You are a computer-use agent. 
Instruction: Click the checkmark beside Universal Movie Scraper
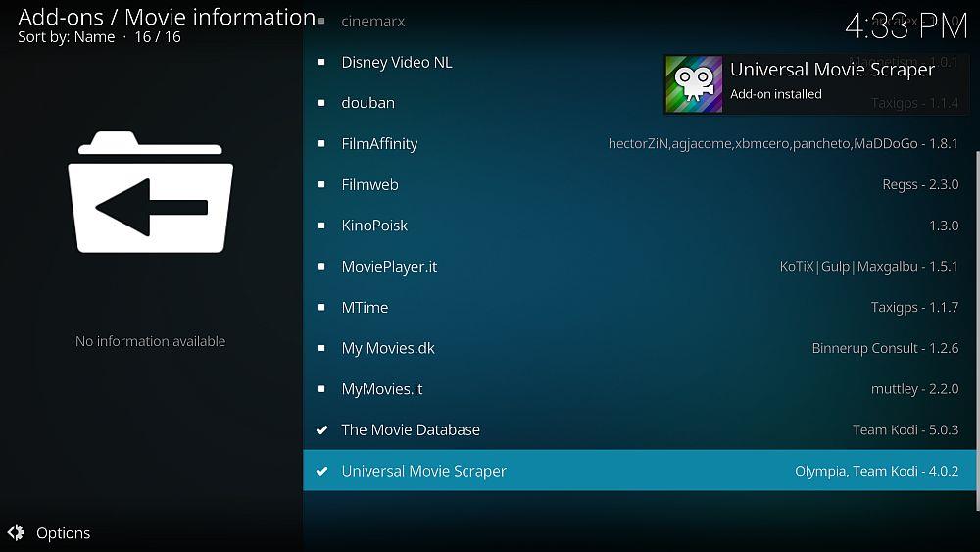click(x=321, y=472)
